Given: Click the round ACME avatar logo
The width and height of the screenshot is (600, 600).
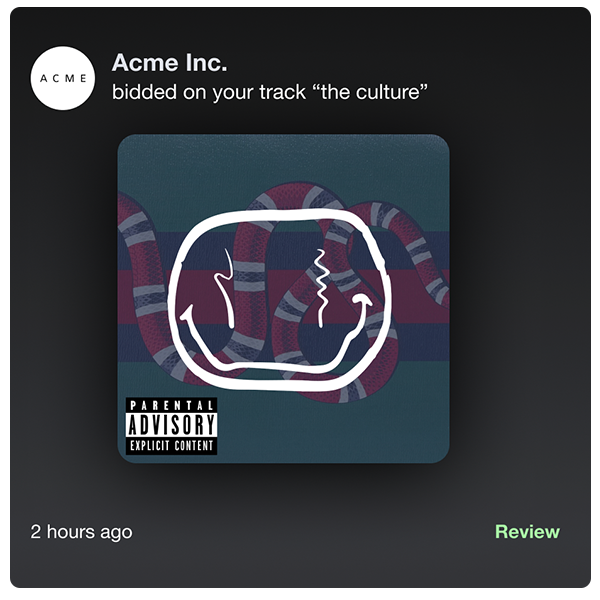Looking at the screenshot, I should pyautogui.click(x=63, y=78).
